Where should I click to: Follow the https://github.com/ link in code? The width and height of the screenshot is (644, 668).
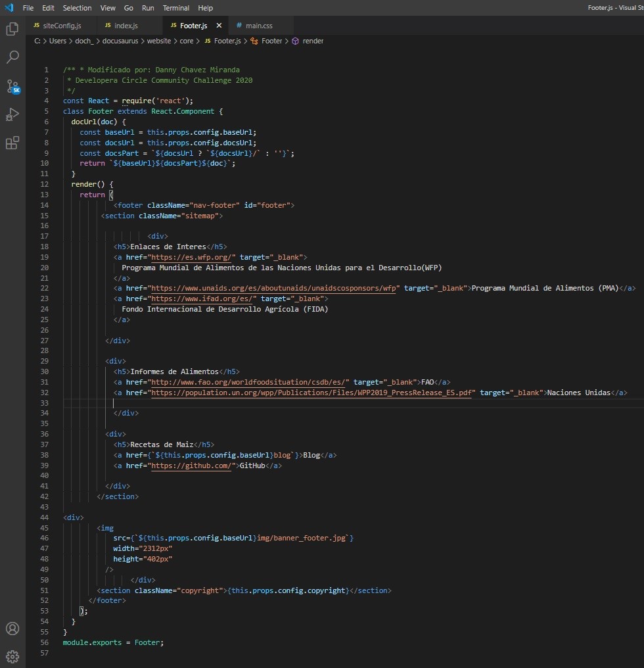click(191, 465)
